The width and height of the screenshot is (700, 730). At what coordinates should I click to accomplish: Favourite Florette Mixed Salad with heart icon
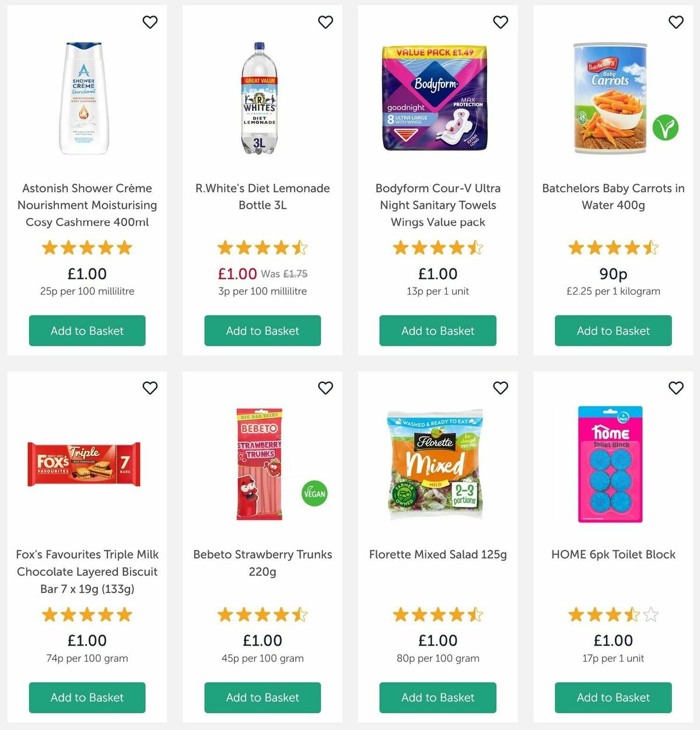coord(501,388)
